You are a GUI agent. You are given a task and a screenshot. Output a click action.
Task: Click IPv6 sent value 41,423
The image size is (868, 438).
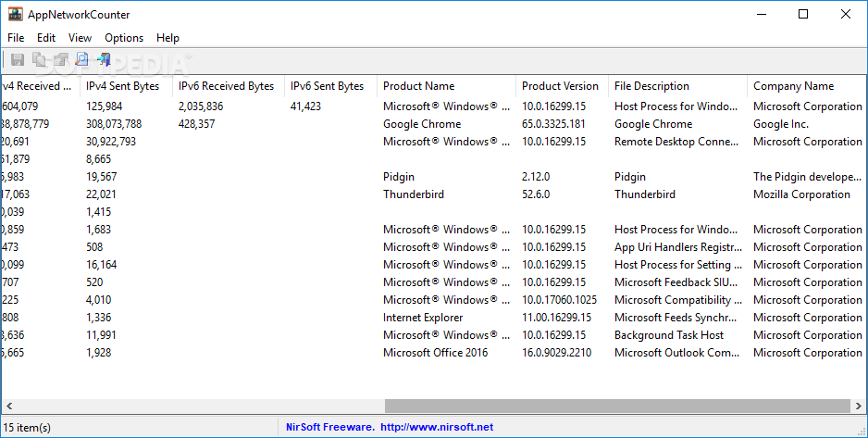[x=305, y=106]
